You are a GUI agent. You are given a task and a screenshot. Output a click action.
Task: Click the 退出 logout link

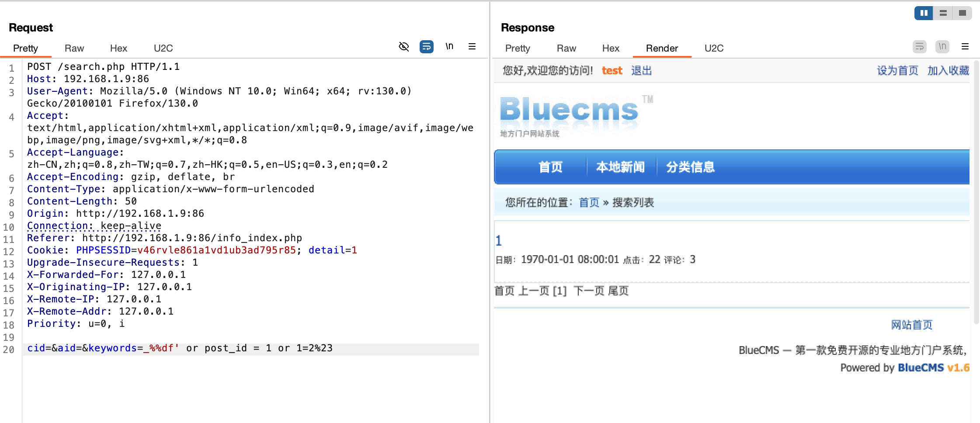click(642, 70)
